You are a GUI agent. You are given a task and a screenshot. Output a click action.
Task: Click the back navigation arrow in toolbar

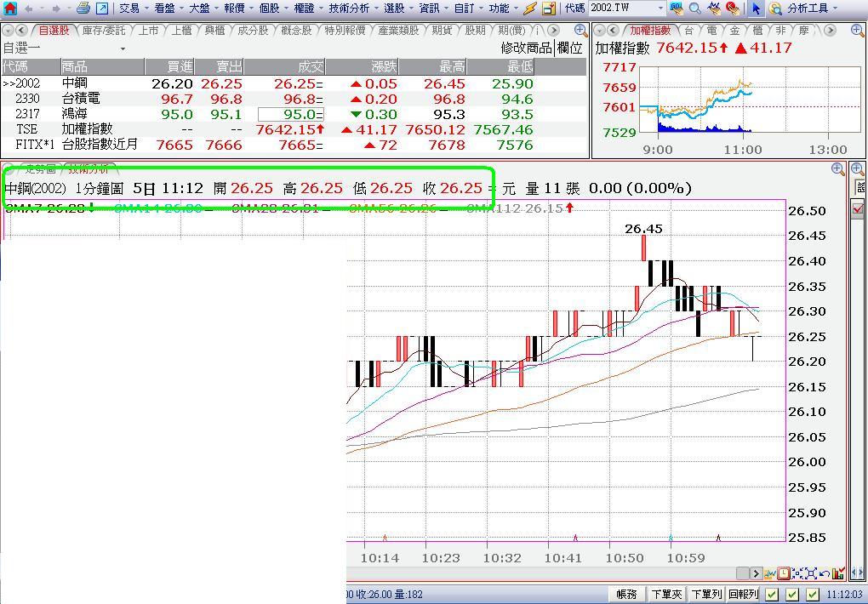click(29, 9)
